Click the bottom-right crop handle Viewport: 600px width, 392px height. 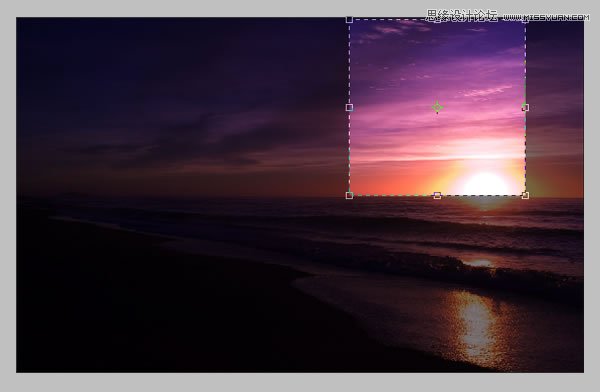point(525,196)
